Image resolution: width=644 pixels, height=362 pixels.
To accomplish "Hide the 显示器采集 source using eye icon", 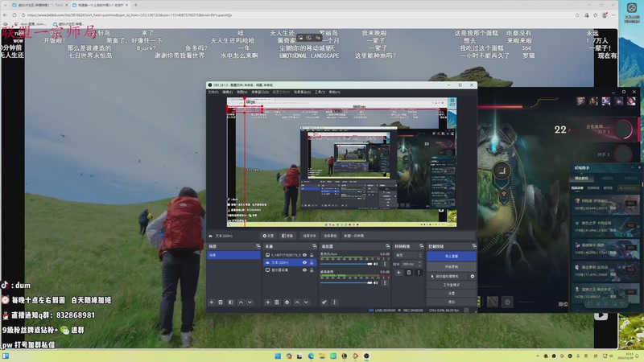I will coord(304,269).
